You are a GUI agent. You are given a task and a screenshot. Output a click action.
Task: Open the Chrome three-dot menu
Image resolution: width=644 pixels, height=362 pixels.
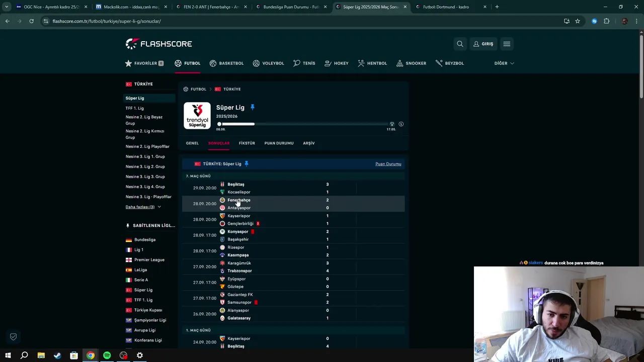[x=637, y=21]
